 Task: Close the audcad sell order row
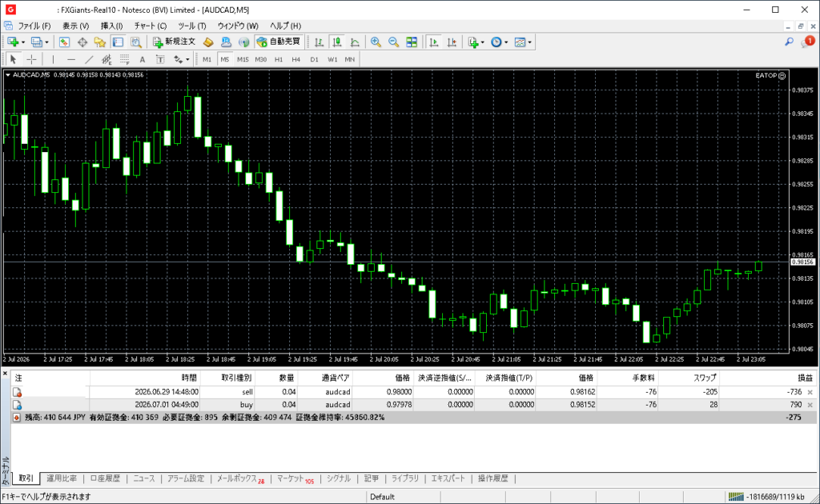[x=810, y=392]
